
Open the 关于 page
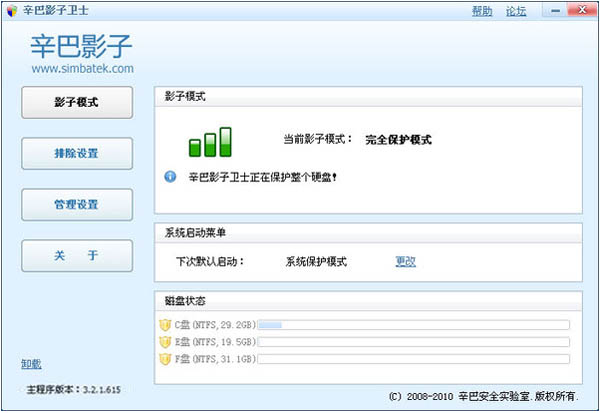[77, 255]
